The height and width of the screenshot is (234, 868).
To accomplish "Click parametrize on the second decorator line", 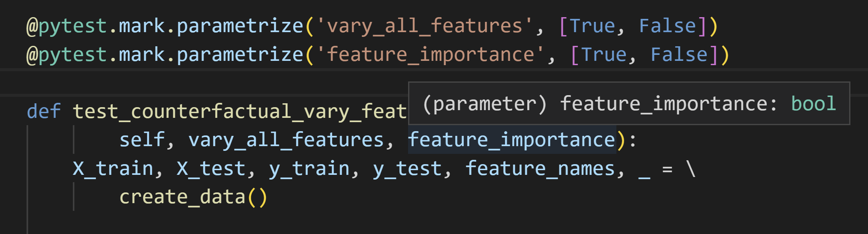I will click(x=240, y=55).
